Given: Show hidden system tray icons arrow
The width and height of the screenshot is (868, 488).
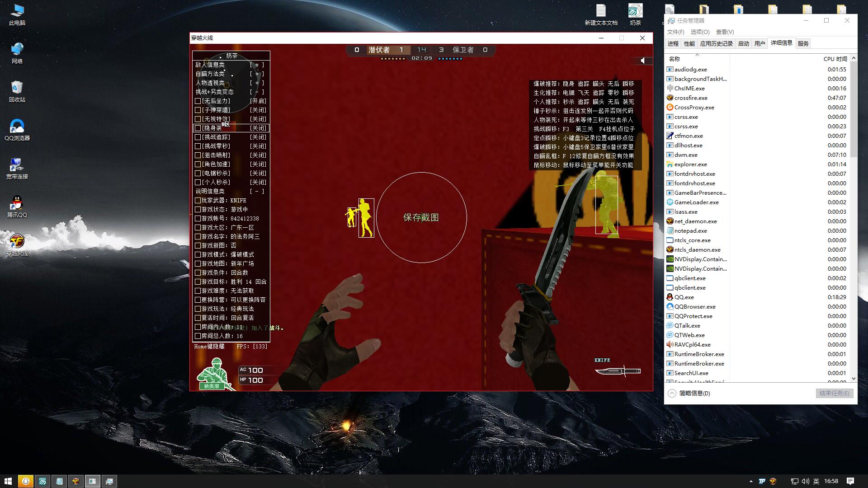Looking at the screenshot, I should click(x=751, y=481).
